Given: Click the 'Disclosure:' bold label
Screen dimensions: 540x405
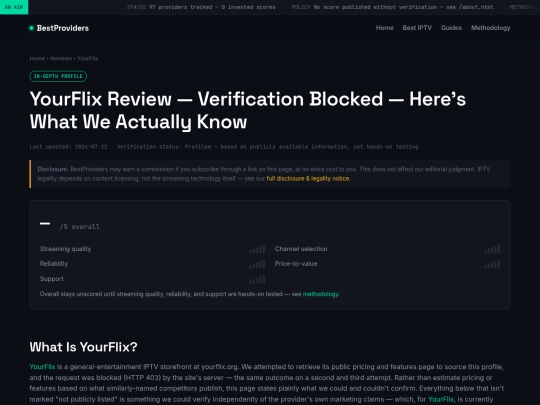Looking at the screenshot, I should click(53, 169).
